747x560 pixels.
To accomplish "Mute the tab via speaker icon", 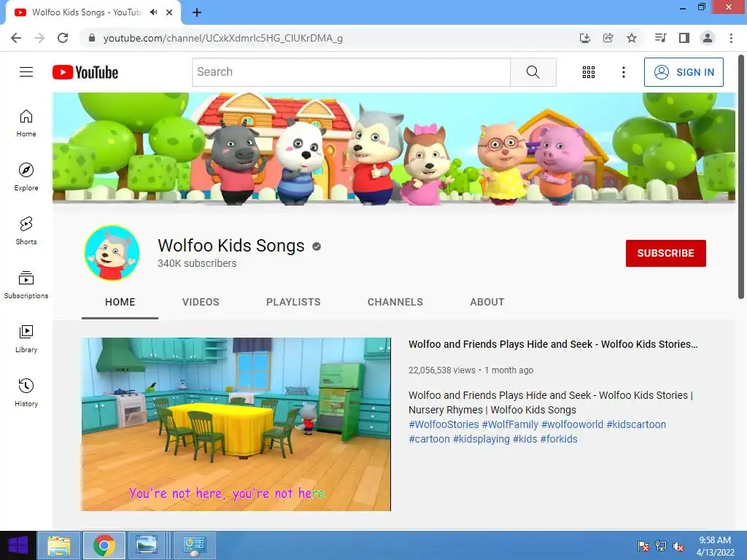I will [x=153, y=12].
